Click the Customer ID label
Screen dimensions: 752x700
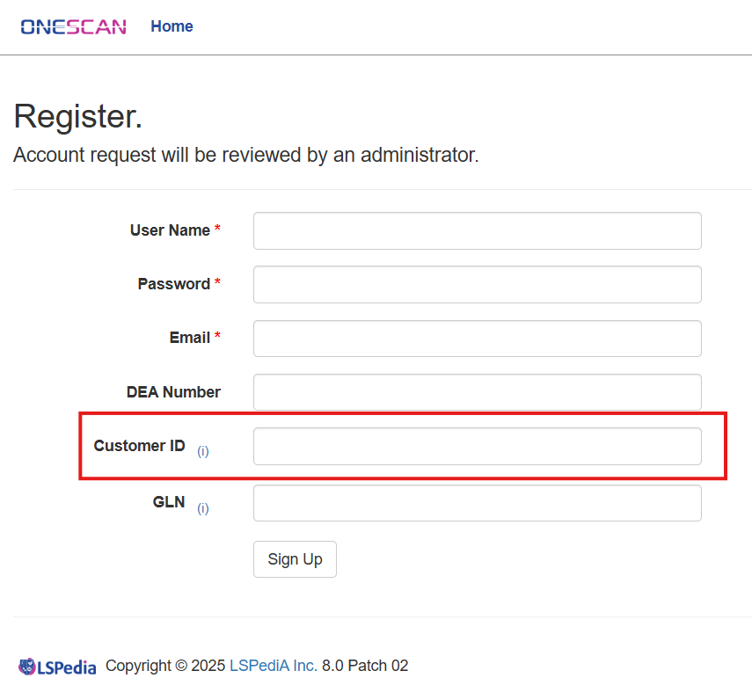pyautogui.click(x=139, y=445)
